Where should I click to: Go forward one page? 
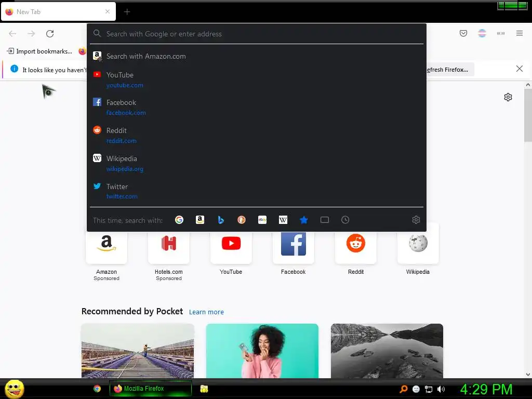[x=31, y=34]
